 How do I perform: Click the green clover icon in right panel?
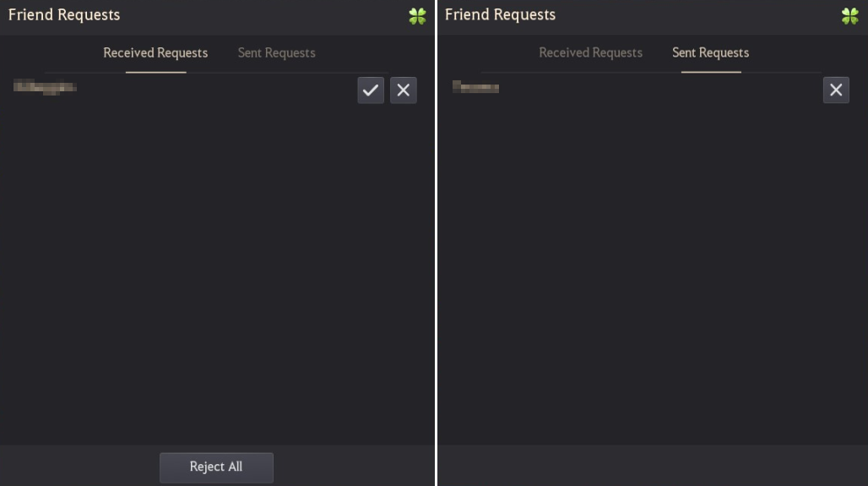[849, 16]
